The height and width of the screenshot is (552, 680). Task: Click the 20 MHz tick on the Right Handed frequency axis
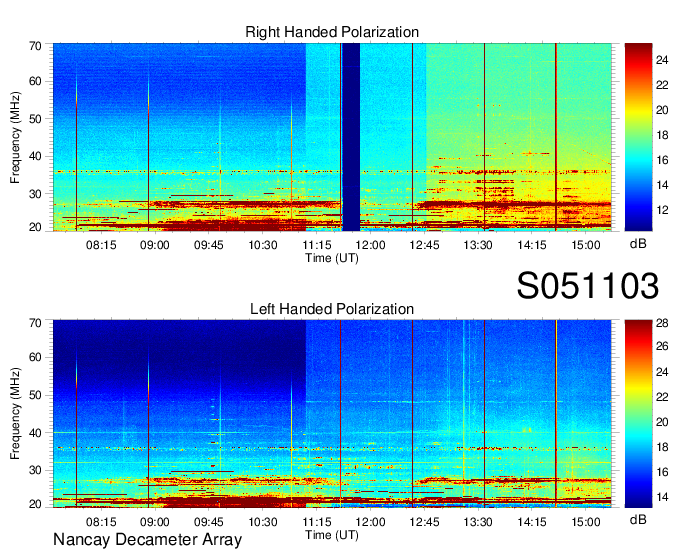(x=35, y=227)
